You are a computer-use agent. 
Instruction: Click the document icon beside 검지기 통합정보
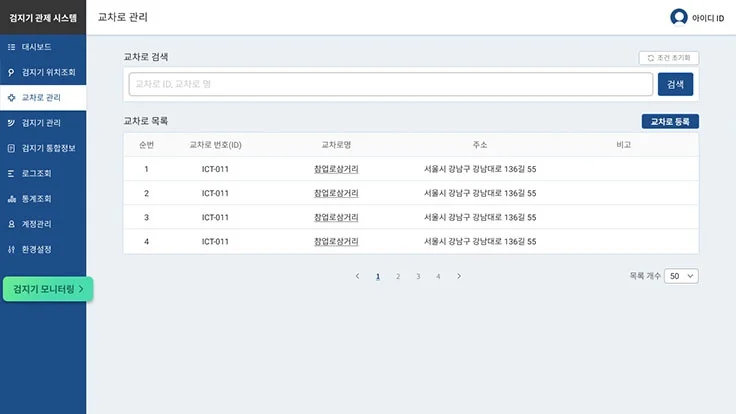(x=11, y=148)
